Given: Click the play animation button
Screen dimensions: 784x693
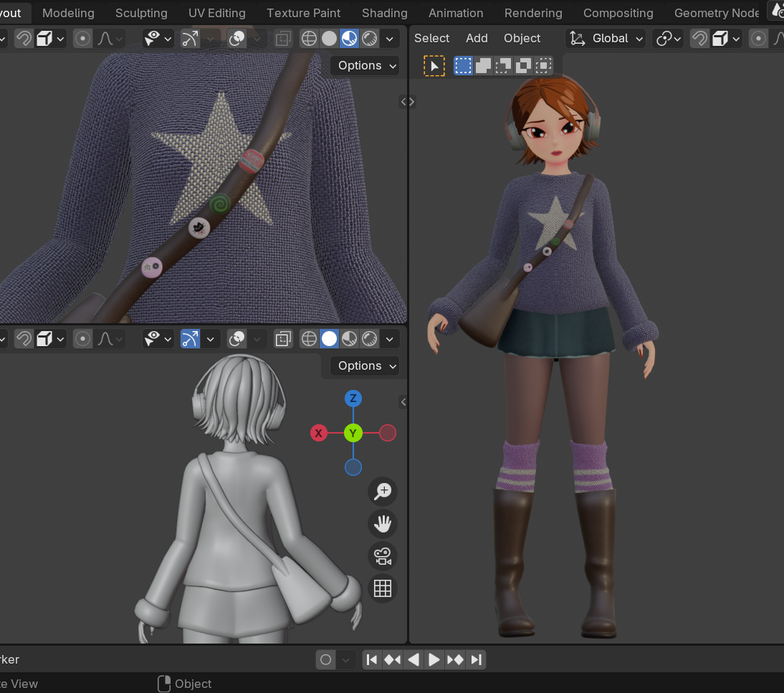Looking at the screenshot, I should click(434, 660).
